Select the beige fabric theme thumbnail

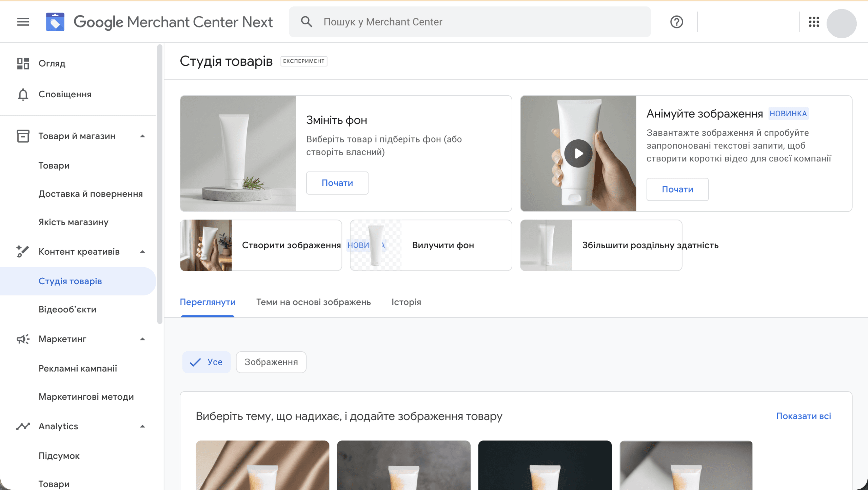pos(262,465)
